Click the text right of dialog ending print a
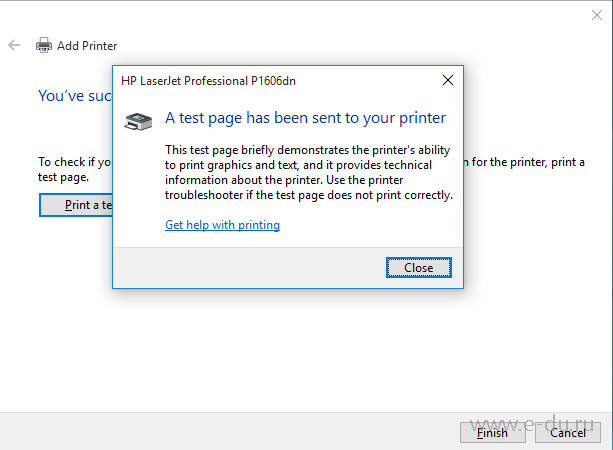The width and height of the screenshot is (613, 450). coord(525,161)
